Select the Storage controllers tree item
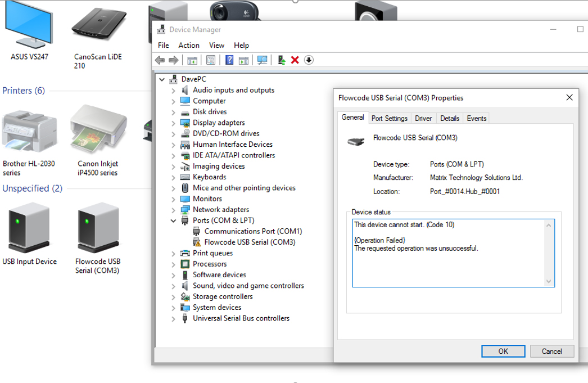This screenshot has height=383, width=588. click(x=223, y=297)
